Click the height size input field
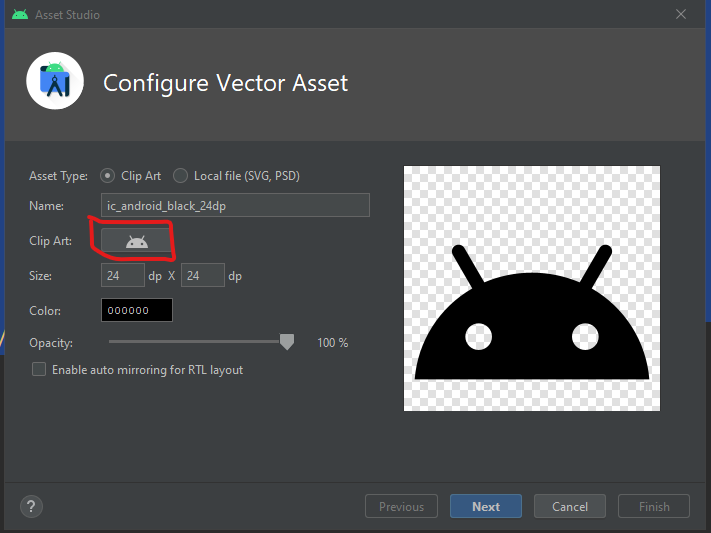 [202, 275]
